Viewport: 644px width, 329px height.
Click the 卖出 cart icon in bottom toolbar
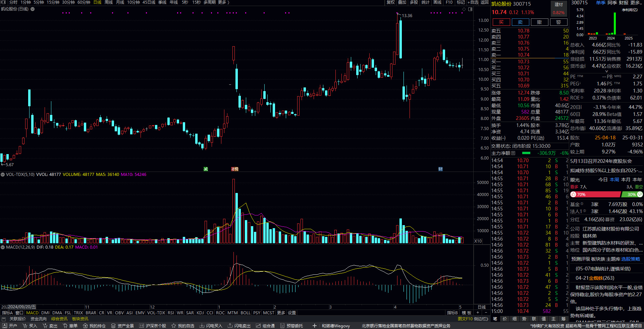(x=45, y=326)
